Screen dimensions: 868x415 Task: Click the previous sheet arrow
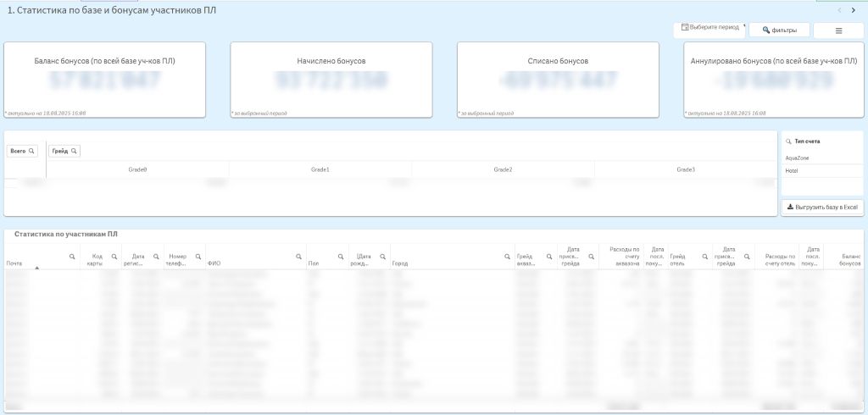tap(839, 10)
